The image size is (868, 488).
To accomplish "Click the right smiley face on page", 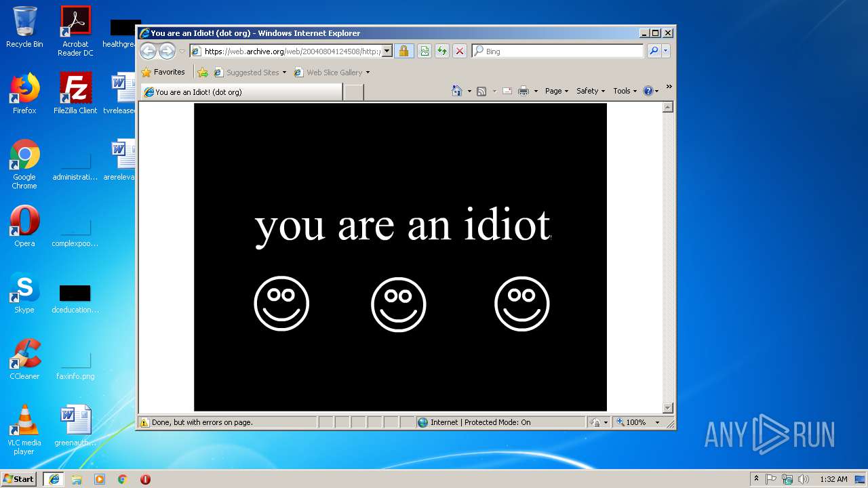I will 522,304.
